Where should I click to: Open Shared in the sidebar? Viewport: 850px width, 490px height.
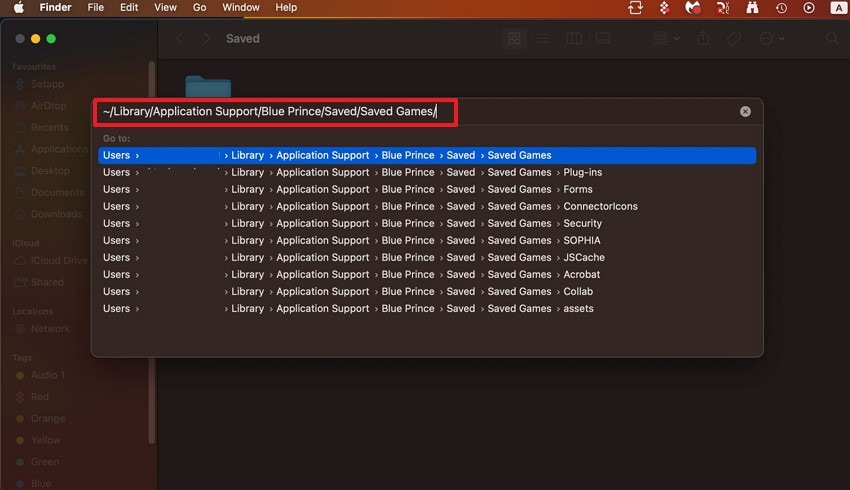pyautogui.click(x=47, y=282)
